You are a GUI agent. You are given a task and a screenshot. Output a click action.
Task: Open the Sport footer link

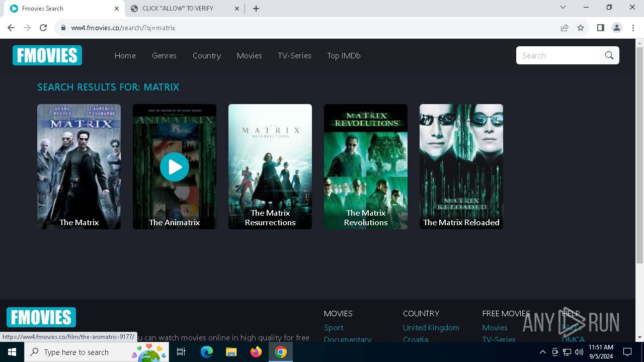(334, 327)
